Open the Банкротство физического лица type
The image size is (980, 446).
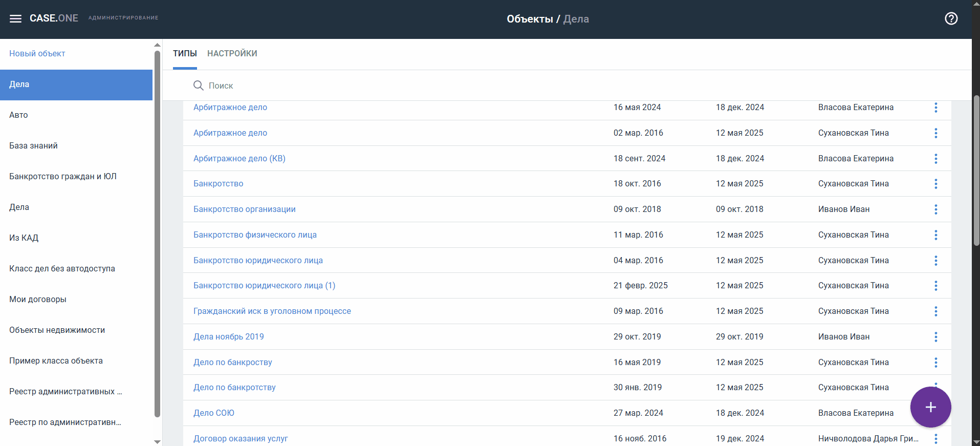tap(255, 235)
